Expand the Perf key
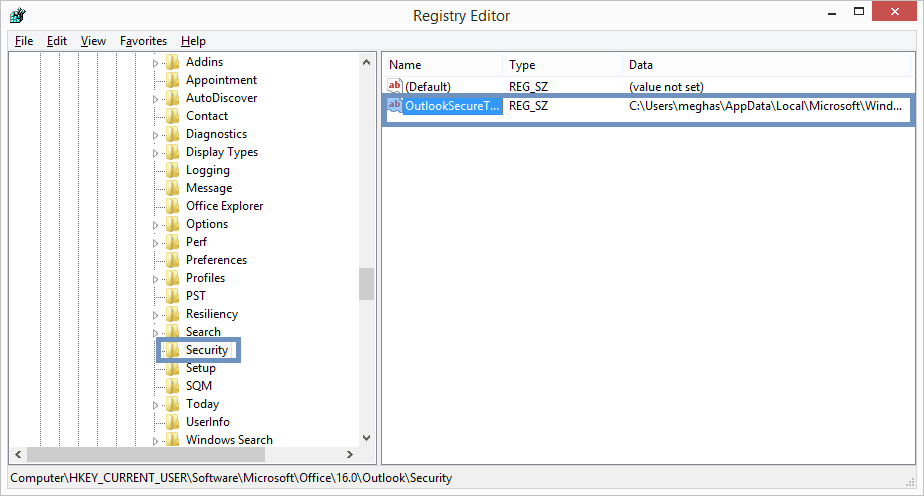This screenshot has width=924, height=496. point(156,243)
